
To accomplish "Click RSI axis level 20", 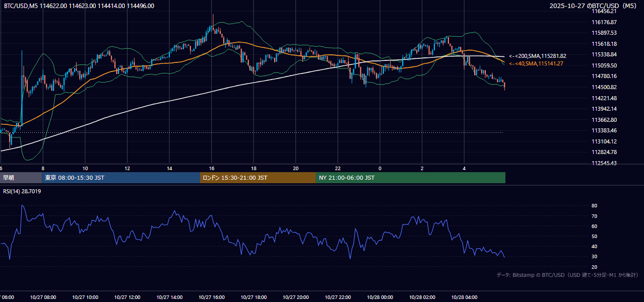I will tap(595, 267).
